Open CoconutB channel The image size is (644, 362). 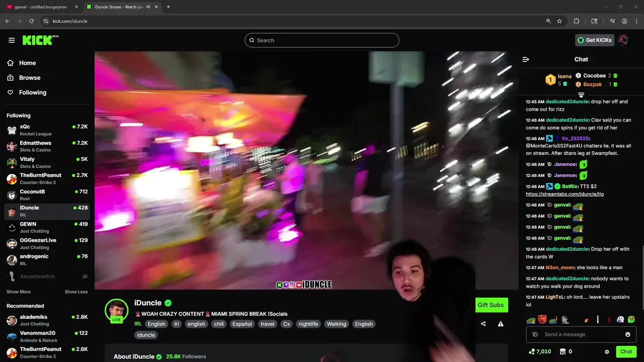click(x=47, y=195)
